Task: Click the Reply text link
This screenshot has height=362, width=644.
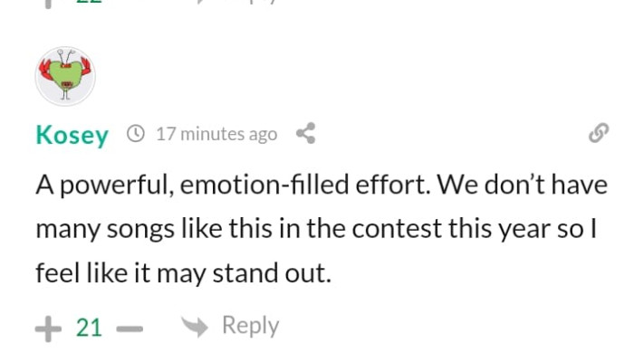Action: 250,326
